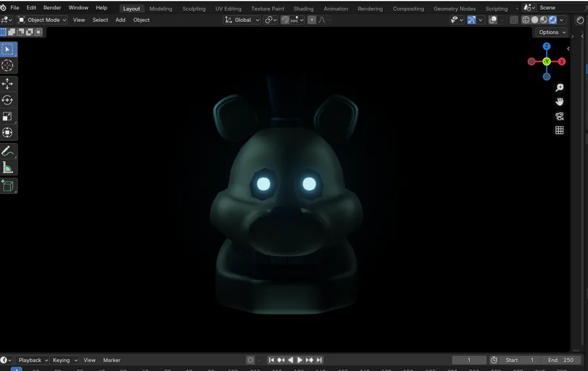Viewport: 588px width, 371px height.
Task: Toggle the preview range clock icon
Action: click(x=494, y=360)
